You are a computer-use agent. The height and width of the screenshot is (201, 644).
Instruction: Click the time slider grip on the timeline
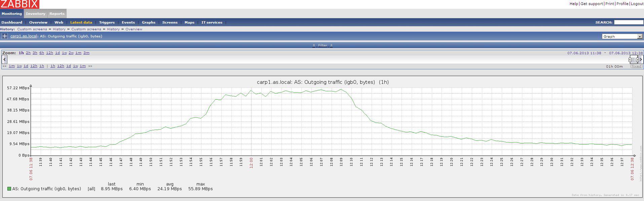coord(634,60)
